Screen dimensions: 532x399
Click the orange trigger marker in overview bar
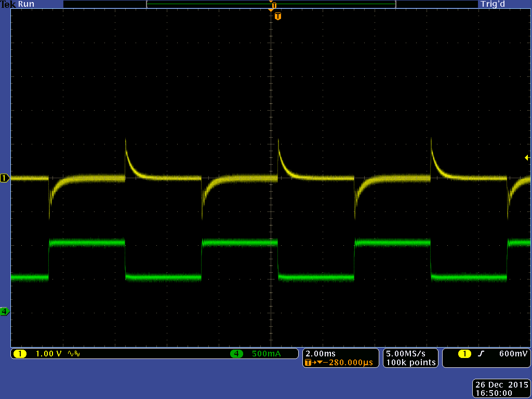(x=274, y=5)
